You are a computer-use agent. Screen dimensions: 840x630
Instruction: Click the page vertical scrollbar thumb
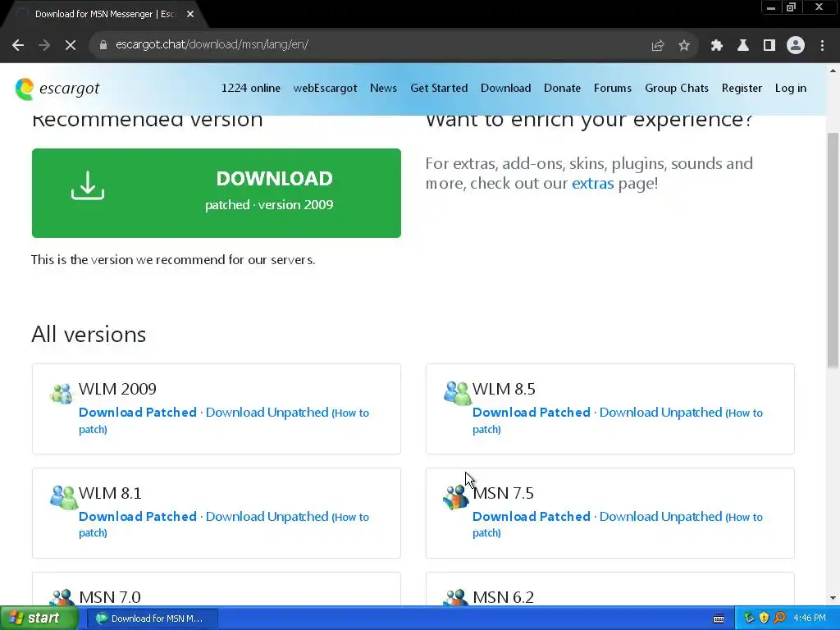coord(833,251)
